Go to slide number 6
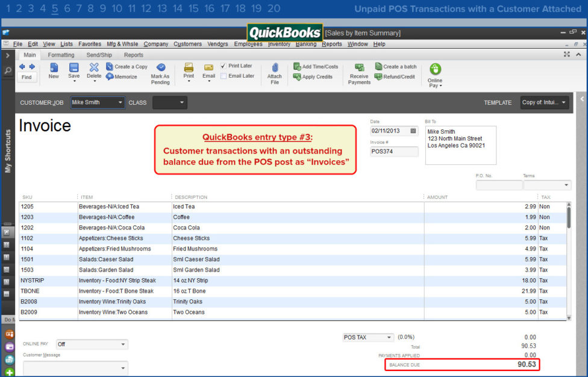588x377 pixels. click(x=67, y=8)
